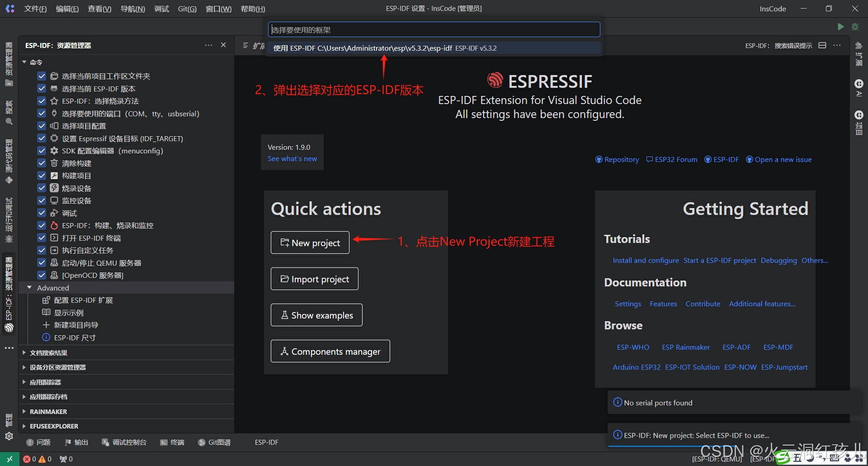Switch to the 终端 terminal tab
Screen dimensions: 868x466
[172, 442]
